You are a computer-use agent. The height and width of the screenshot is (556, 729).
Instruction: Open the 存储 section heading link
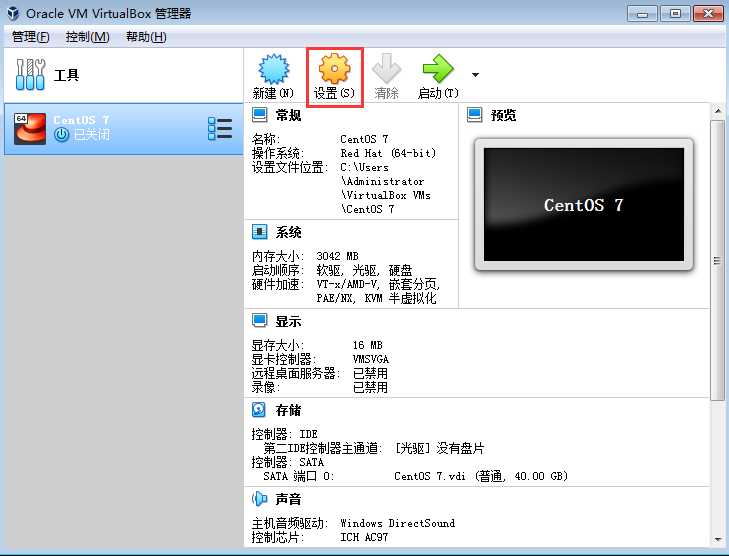click(x=288, y=410)
